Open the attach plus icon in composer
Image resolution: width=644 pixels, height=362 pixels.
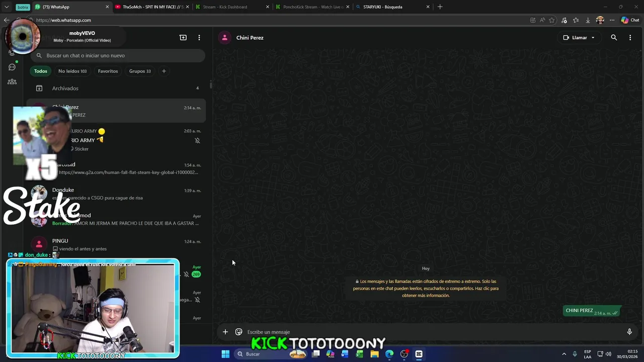(x=225, y=332)
